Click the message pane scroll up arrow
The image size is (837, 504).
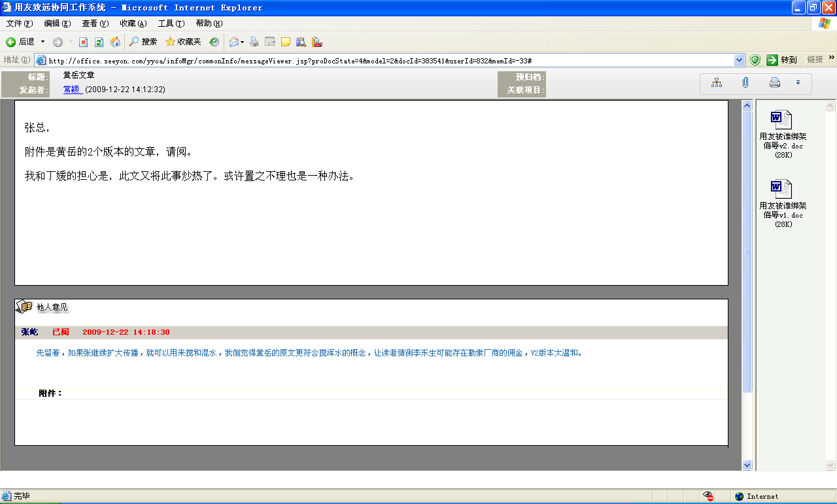click(747, 105)
